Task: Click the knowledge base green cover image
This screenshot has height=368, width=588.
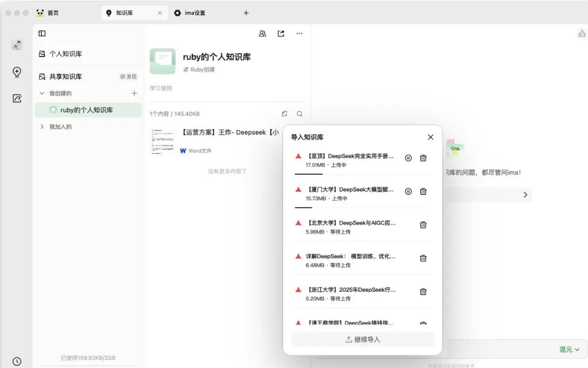Action: tap(163, 61)
